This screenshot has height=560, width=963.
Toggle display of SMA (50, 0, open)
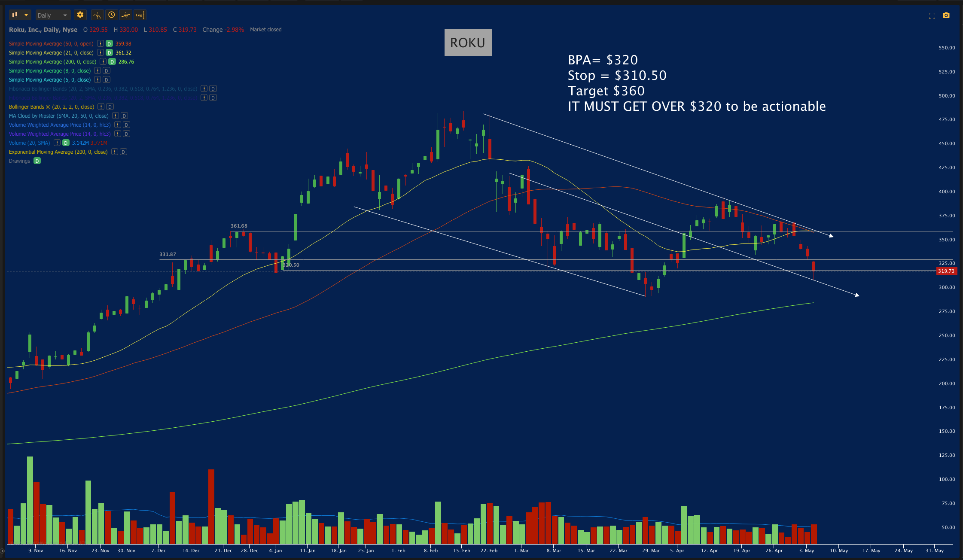[110, 43]
